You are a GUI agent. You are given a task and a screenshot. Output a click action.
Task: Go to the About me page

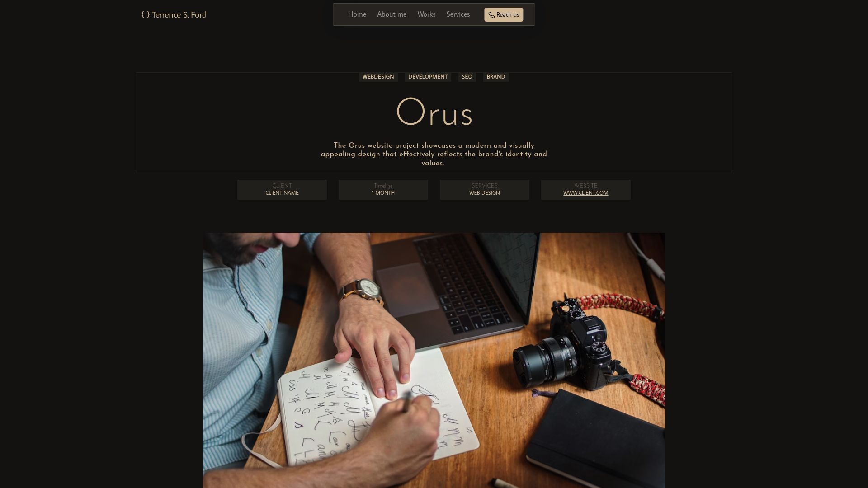point(392,14)
